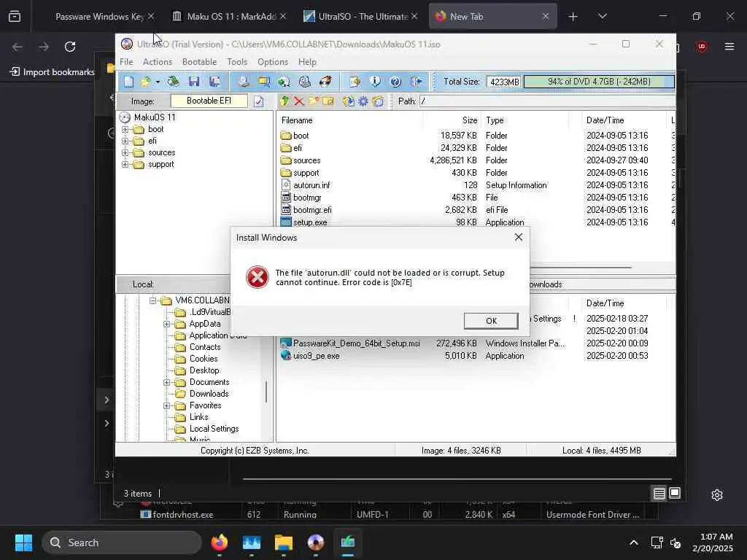Click the Total Size 4233MB field
The width and height of the screenshot is (747, 560).
(x=504, y=82)
